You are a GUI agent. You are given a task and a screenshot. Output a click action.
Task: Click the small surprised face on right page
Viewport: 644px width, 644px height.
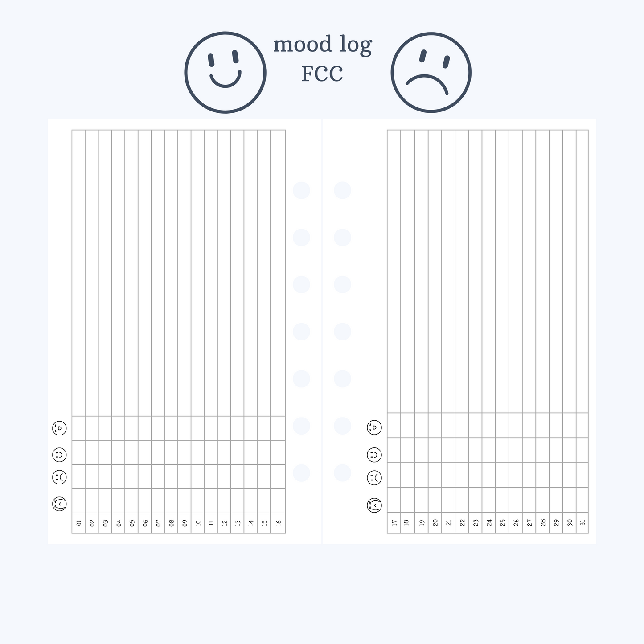[374, 428]
